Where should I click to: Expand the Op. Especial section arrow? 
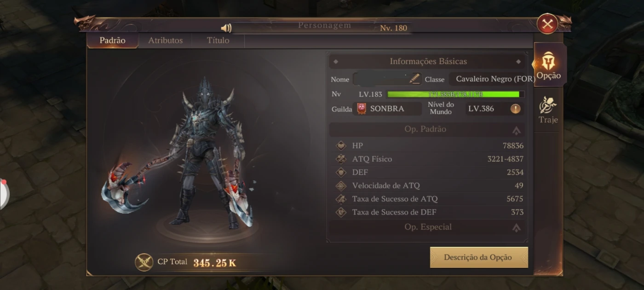point(517,227)
